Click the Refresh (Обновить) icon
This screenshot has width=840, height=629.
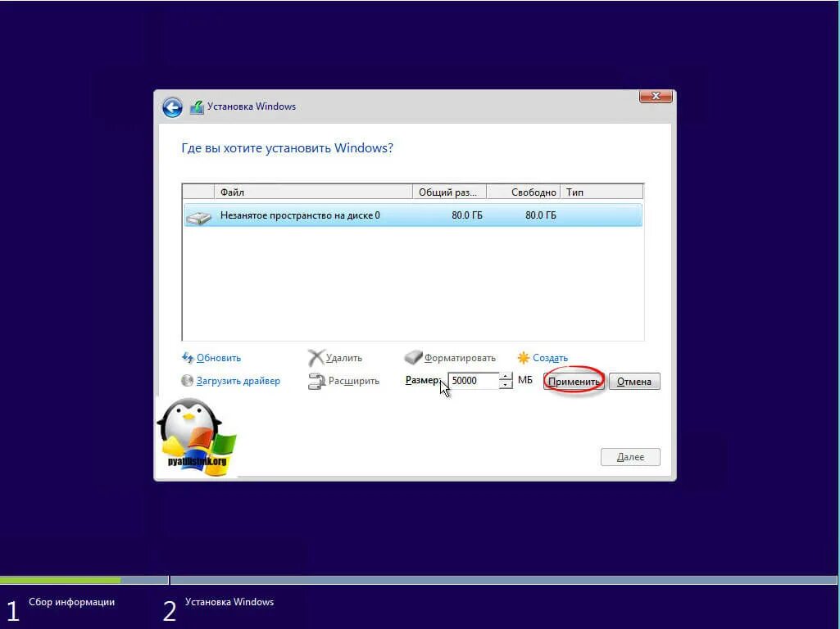tap(188, 358)
